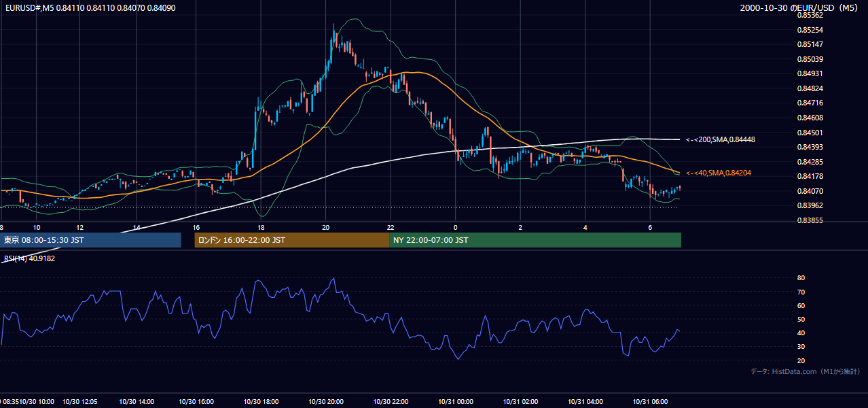Click the bottom timestamp 10/30 22:00
Viewport: 868px width, 408px height.
(x=391, y=401)
